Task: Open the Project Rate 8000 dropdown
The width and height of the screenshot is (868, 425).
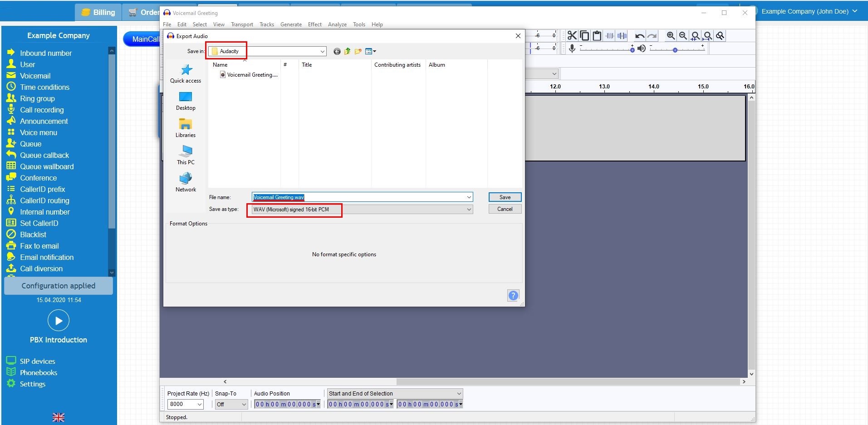Action: (199, 404)
